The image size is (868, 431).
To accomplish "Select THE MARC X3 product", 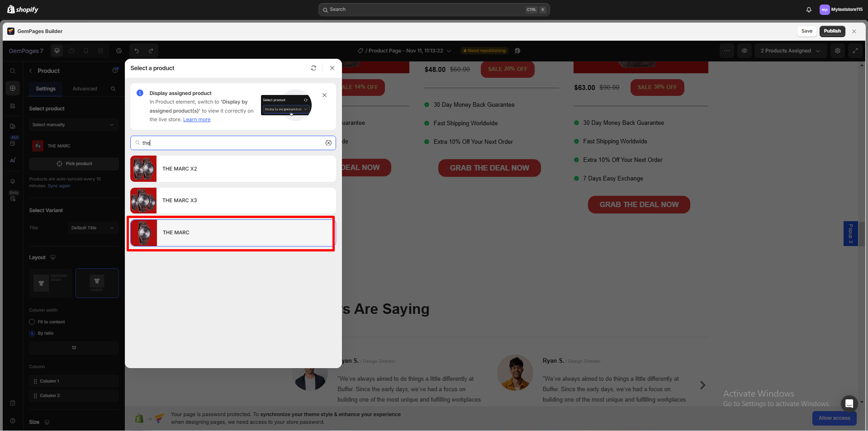I will coord(233,200).
